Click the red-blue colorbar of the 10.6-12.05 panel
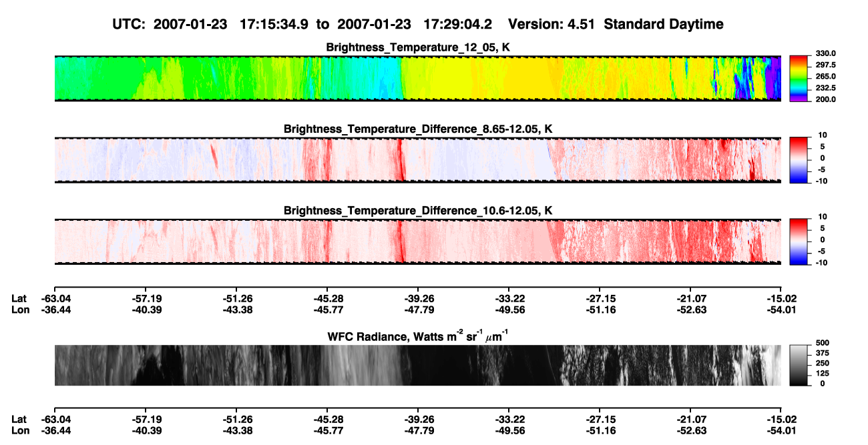868x445 pixels. coord(799,242)
